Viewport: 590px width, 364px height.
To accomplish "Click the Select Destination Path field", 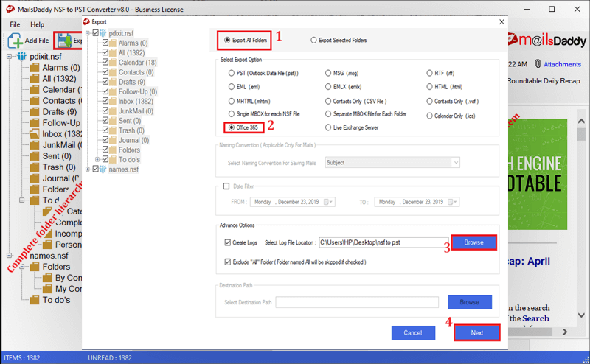I will pos(357,302).
